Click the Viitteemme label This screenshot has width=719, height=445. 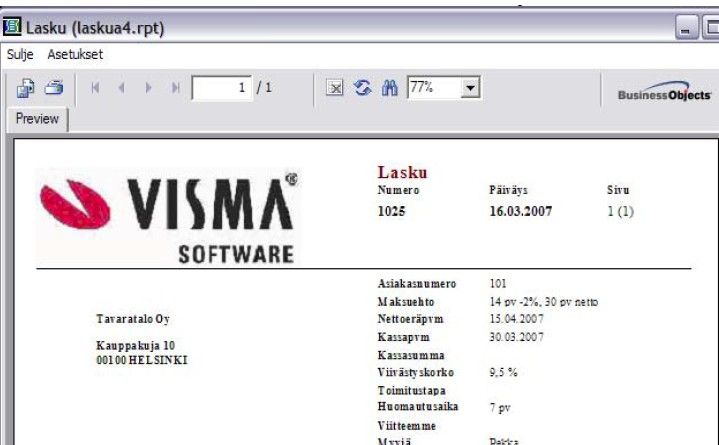[x=407, y=426]
